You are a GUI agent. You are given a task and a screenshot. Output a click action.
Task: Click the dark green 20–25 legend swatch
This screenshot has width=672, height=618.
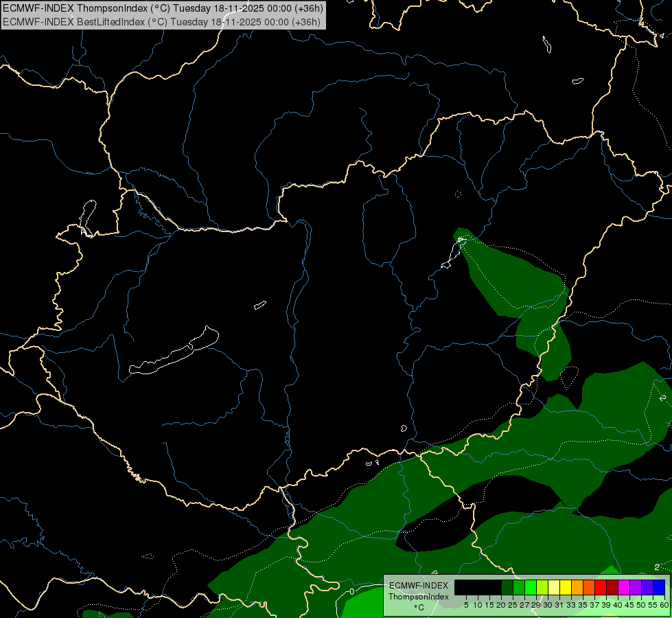click(507, 587)
